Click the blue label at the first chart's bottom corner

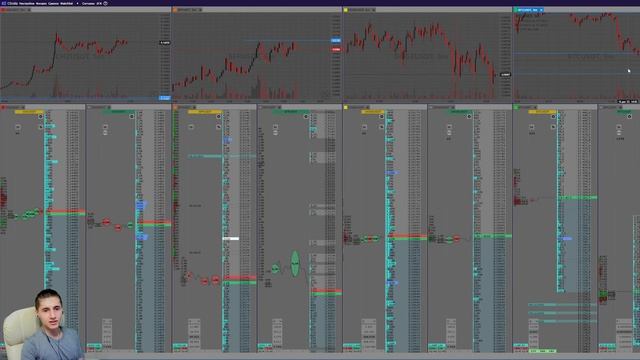click(x=164, y=98)
